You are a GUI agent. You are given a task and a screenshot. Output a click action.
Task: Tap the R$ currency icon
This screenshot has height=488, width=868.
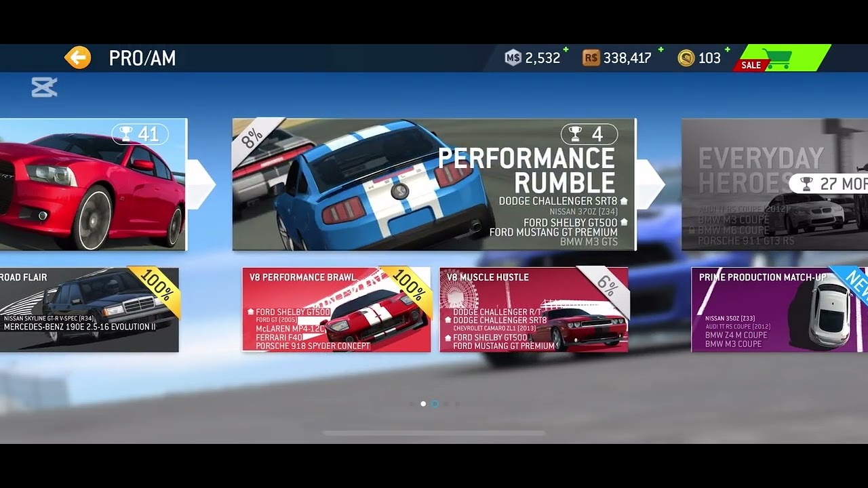tap(591, 58)
